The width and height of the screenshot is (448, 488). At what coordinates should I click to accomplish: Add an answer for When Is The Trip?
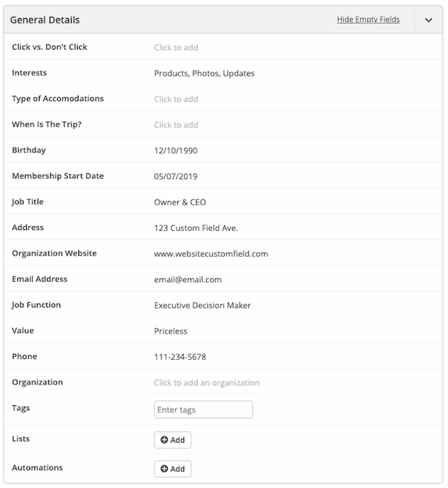[176, 125]
